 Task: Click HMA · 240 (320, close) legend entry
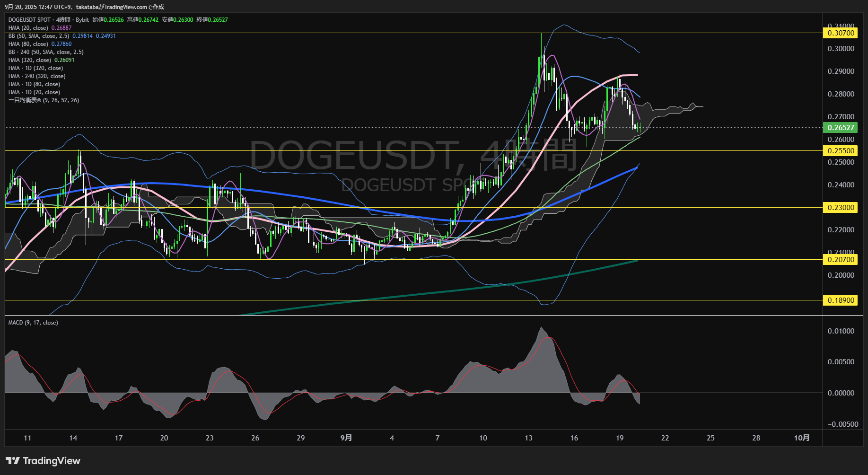coord(37,76)
